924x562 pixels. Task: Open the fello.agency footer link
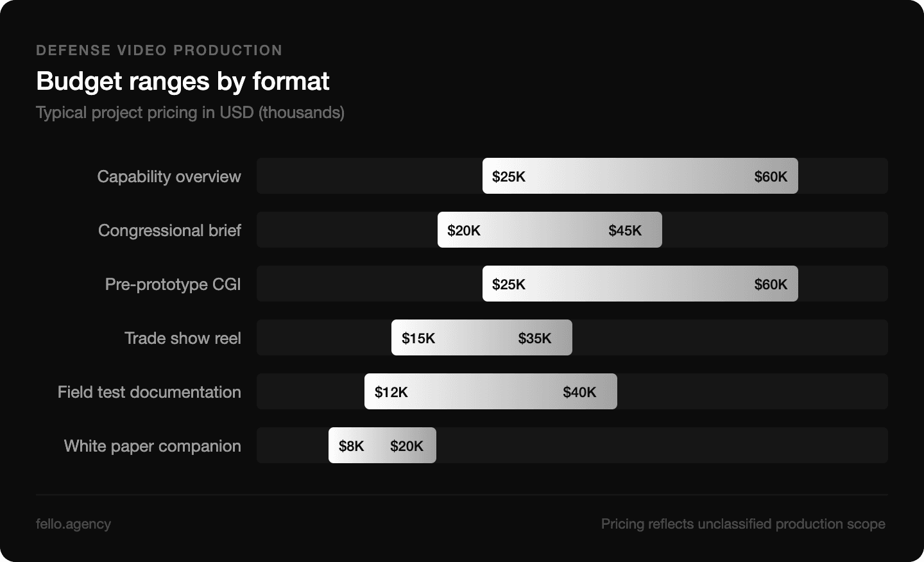pos(73,524)
